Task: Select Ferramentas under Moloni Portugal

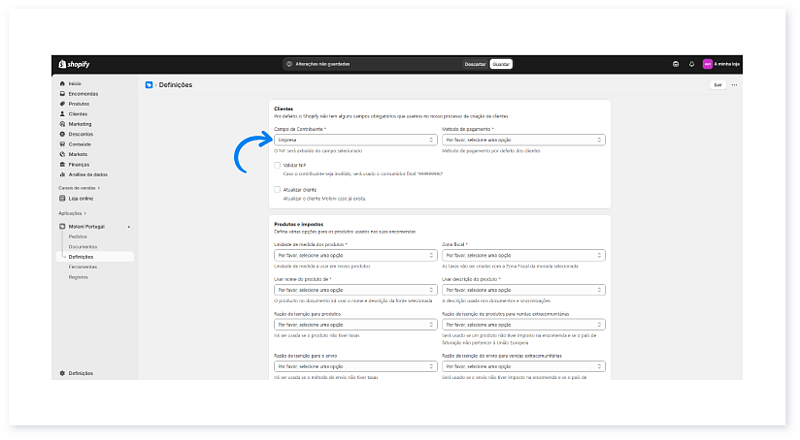Action: (83, 267)
